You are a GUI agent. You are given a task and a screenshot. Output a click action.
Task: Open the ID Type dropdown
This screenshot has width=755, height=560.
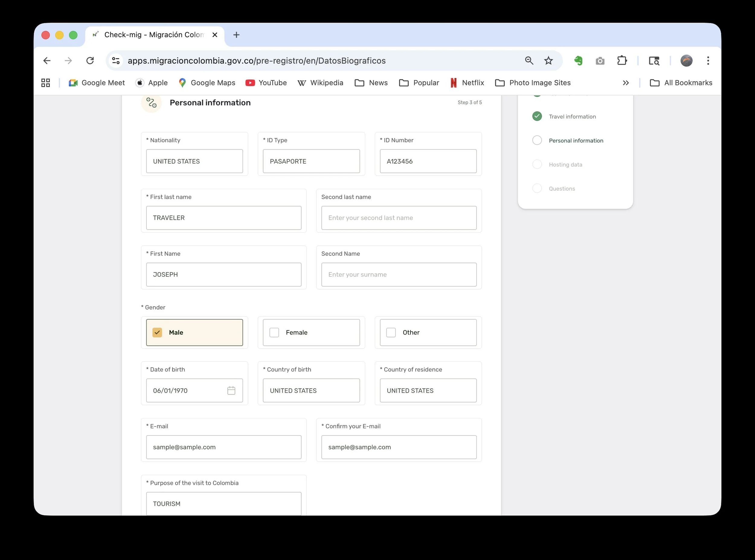click(x=311, y=161)
